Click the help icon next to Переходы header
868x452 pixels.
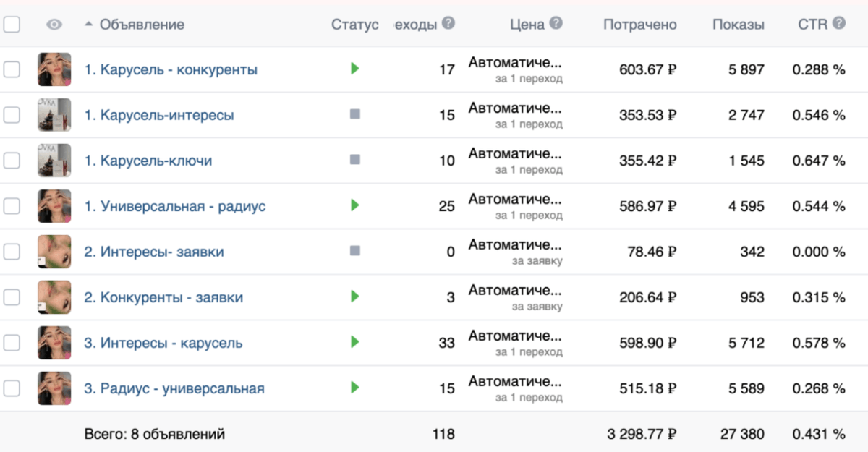click(448, 23)
